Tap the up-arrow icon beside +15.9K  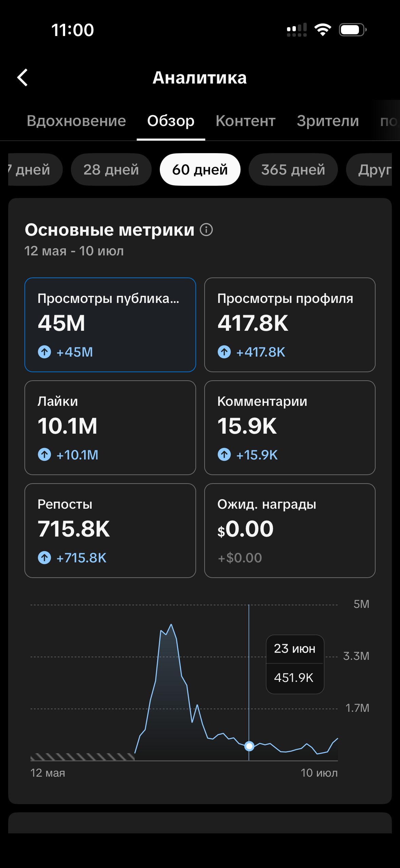coord(224,454)
